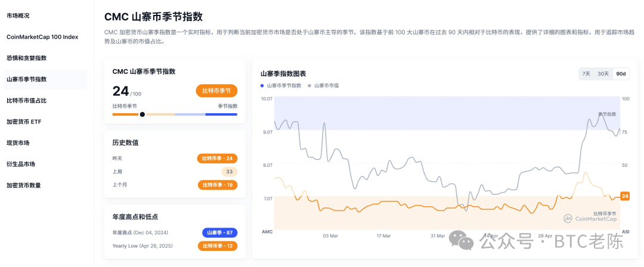Click the 7.0T axis label
The width and height of the screenshot is (644, 267).
pyautogui.click(x=267, y=198)
